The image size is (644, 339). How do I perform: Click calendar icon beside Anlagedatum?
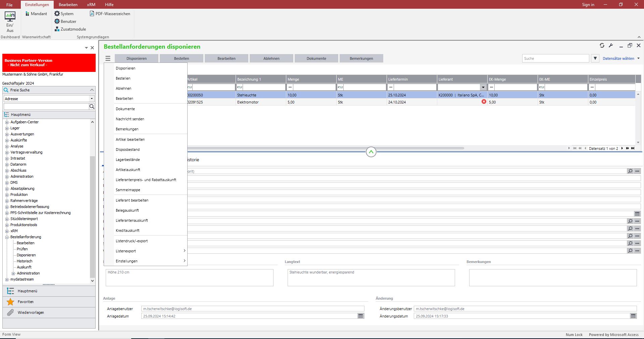(x=361, y=316)
